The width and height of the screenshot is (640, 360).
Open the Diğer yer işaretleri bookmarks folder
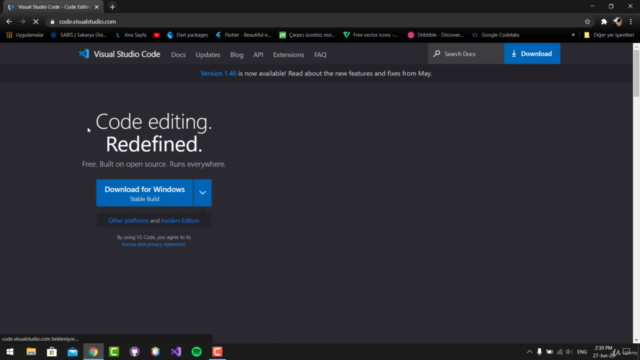(x=609, y=35)
